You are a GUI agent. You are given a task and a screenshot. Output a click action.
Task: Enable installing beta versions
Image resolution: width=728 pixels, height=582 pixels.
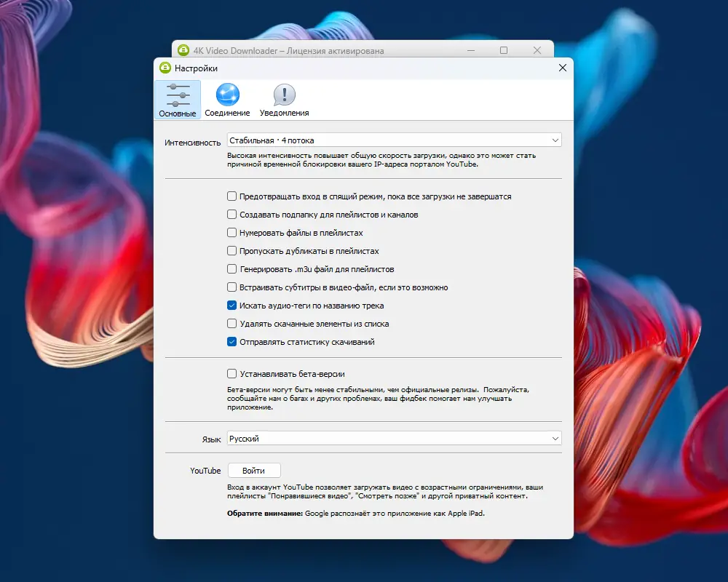pos(232,373)
